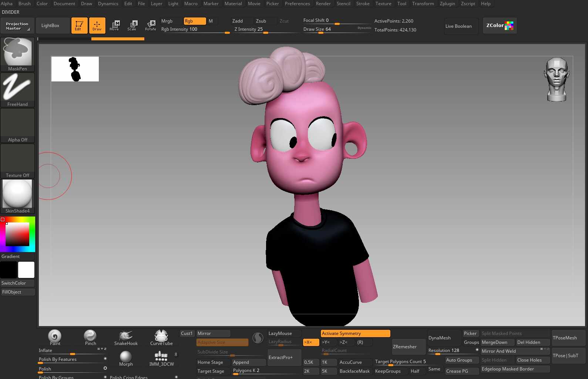Open the Texture Off selector
The width and height of the screenshot is (588, 379).
click(17, 161)
